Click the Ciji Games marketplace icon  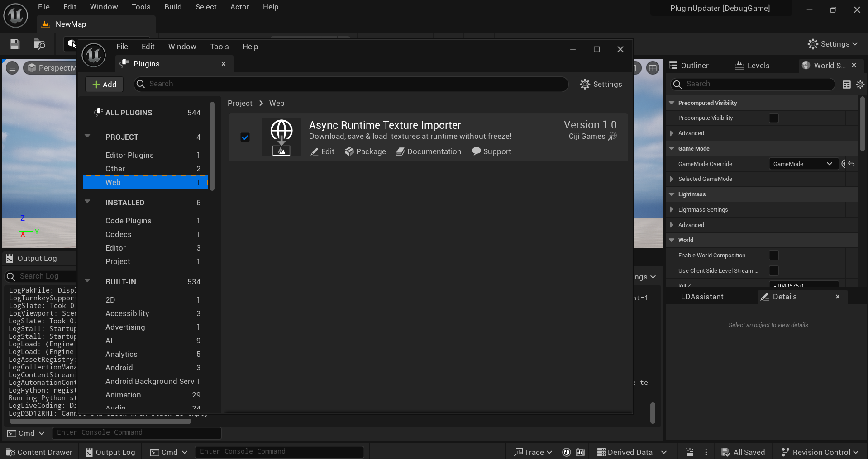point(612,136)
